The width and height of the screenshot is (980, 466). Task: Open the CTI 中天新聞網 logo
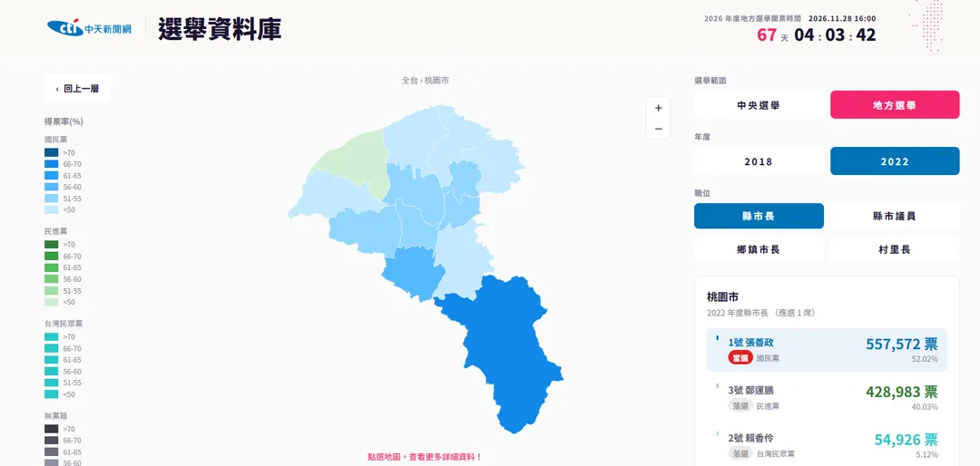click(89, 28)
